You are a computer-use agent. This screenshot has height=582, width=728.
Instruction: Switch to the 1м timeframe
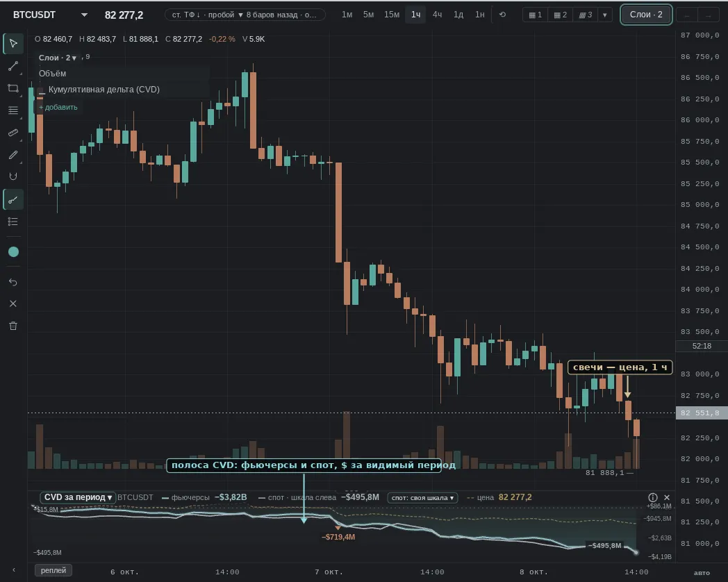pos(347,15)
